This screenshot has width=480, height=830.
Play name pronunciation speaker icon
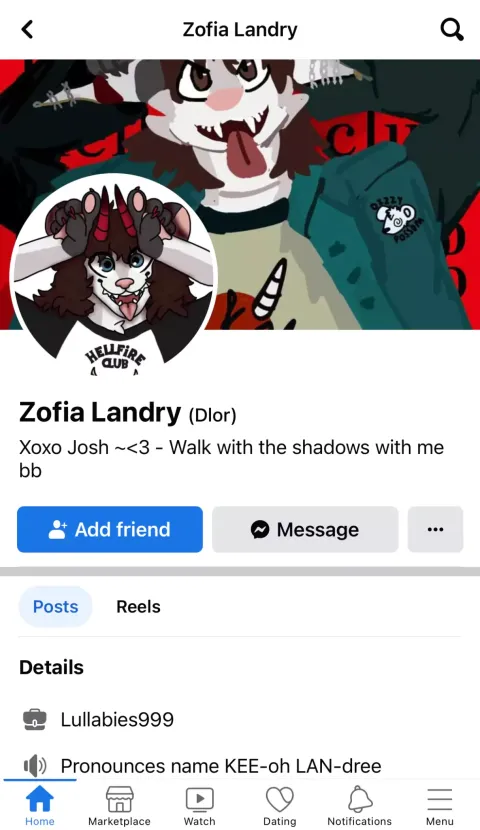click(x=35, y=765)
